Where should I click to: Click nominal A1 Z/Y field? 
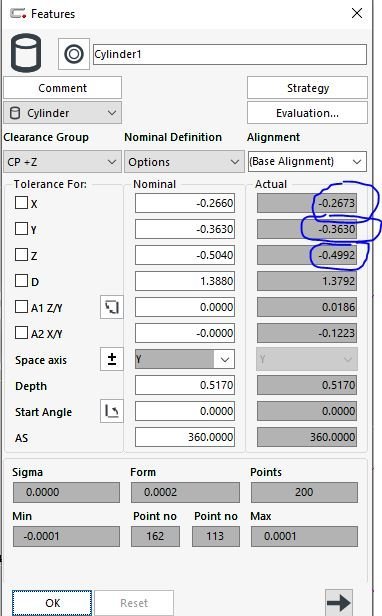coord(185,307)
